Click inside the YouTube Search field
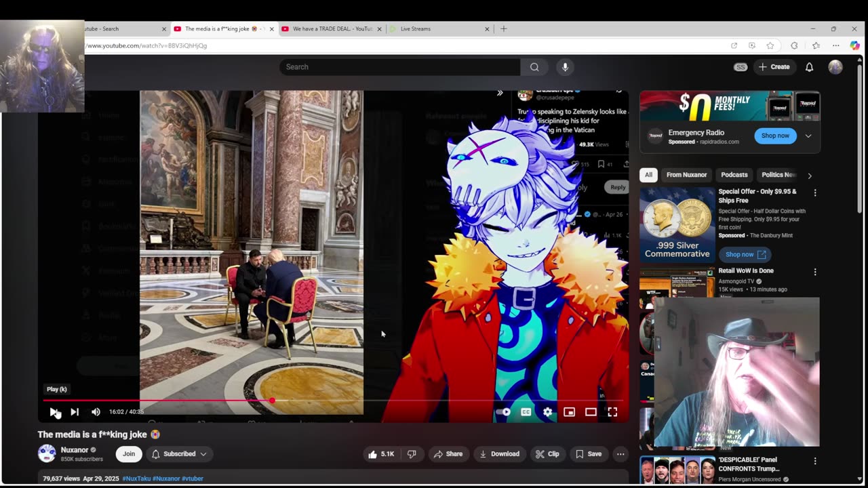 point(399,67)
